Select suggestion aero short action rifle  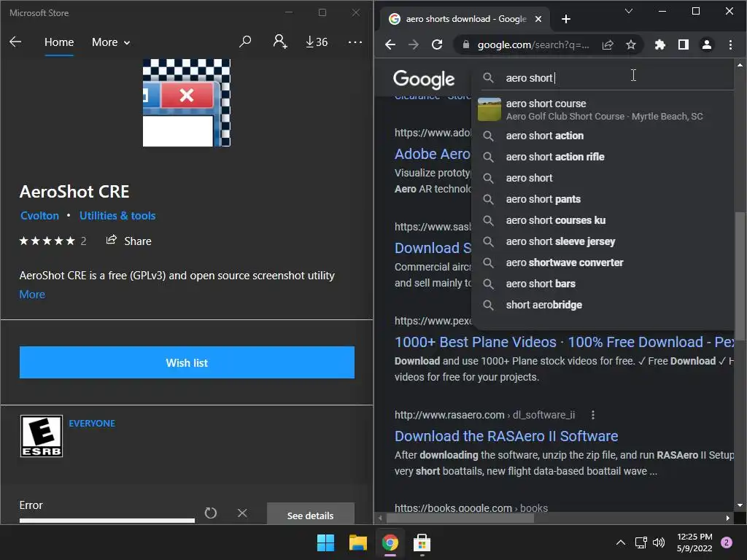click(604, 157)
